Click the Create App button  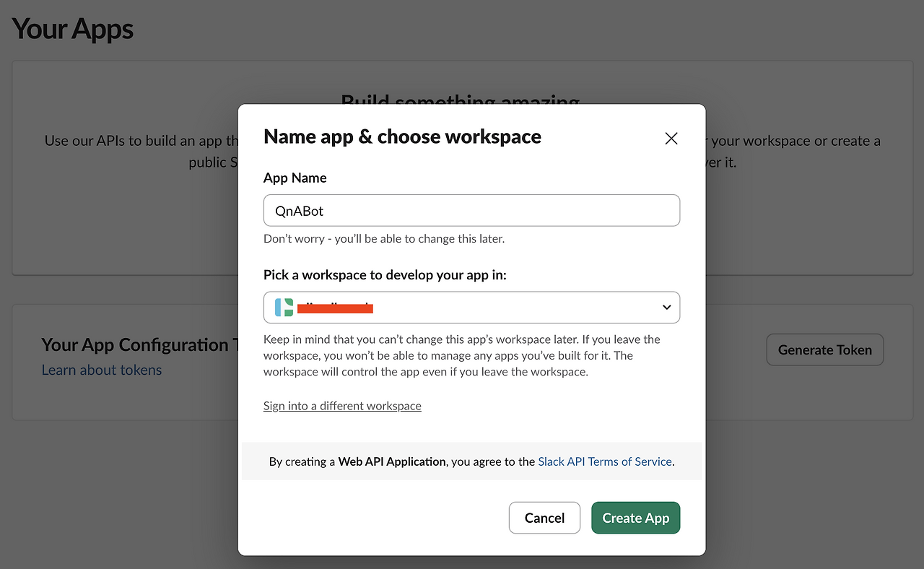(636, 518)
